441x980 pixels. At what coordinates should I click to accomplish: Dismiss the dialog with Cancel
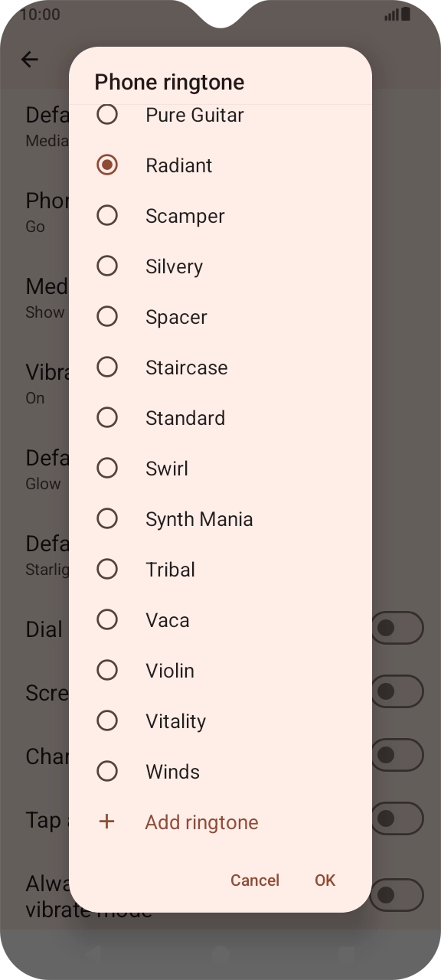coord(255,880)
